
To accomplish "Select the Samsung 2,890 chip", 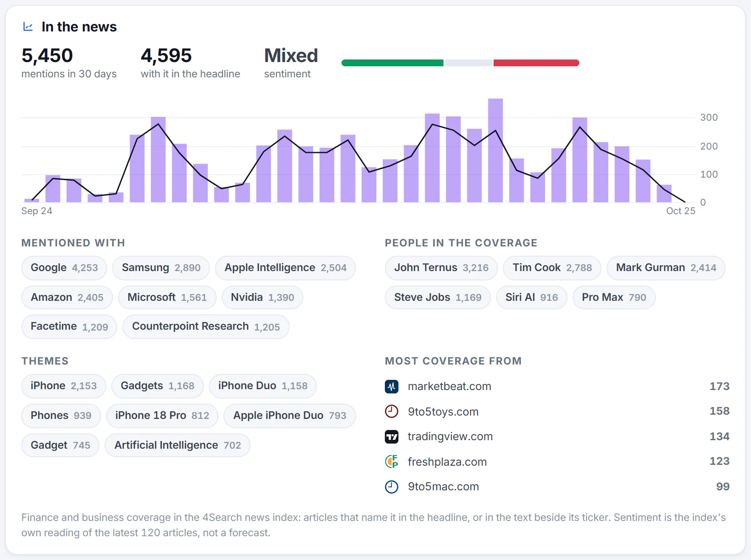I will 161,268.
